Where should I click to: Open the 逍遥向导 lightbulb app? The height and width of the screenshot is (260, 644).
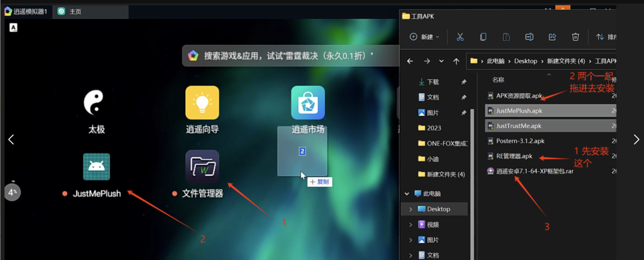click(x=202, y=103)
